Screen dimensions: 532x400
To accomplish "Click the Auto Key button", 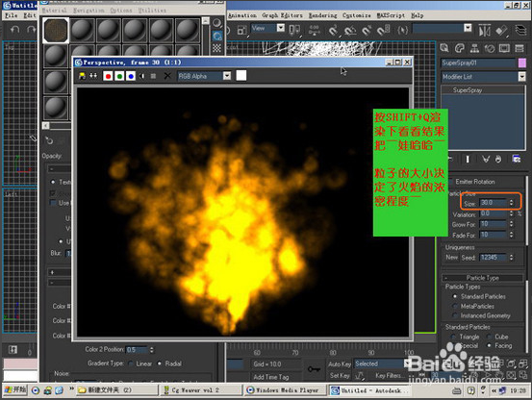I will [340, 364].
